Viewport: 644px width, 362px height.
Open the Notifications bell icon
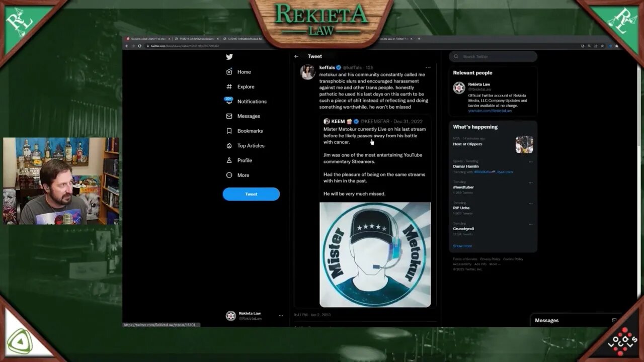click(229, 101)
